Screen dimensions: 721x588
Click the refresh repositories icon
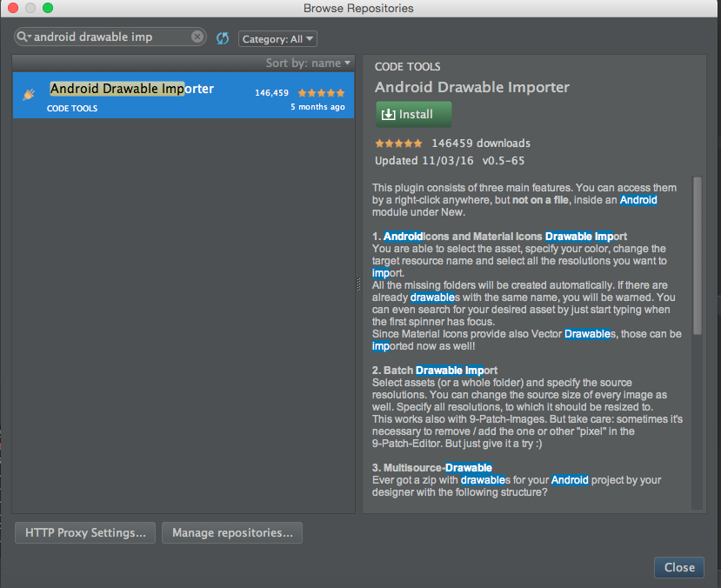click(x=223, y=38)
